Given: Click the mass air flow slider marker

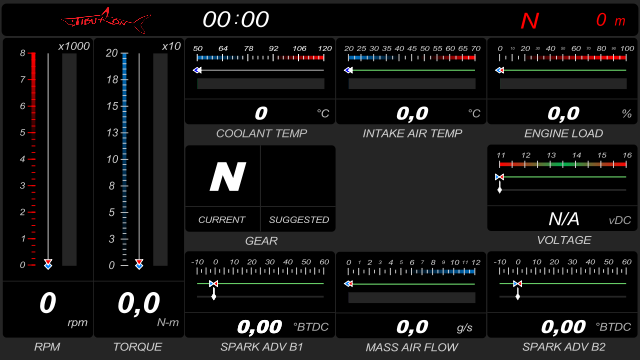Looking at the screenshot, I should [x=348, y=284].
